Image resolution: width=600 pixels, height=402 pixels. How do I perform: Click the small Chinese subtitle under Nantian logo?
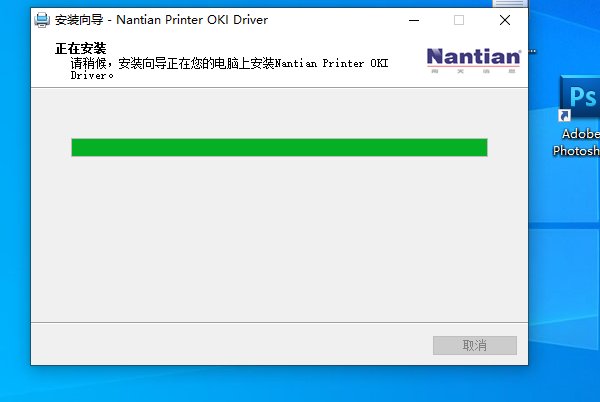click(473, 71)
